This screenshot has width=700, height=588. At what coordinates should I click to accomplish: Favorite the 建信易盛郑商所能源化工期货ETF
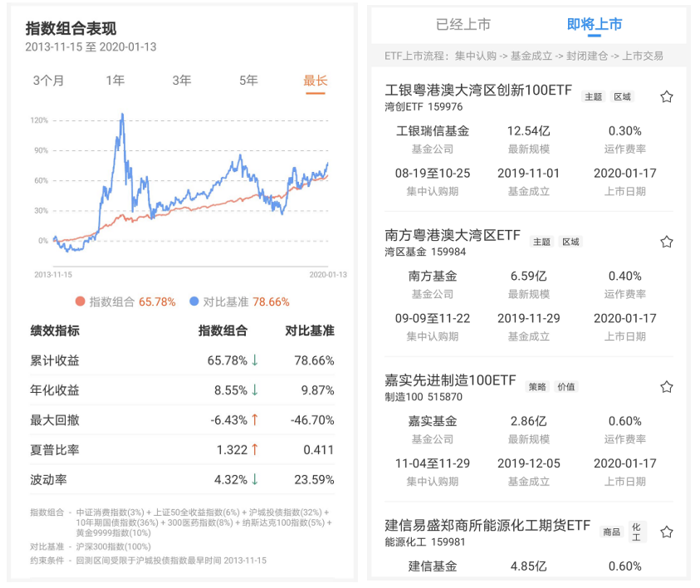pos(667,531)
